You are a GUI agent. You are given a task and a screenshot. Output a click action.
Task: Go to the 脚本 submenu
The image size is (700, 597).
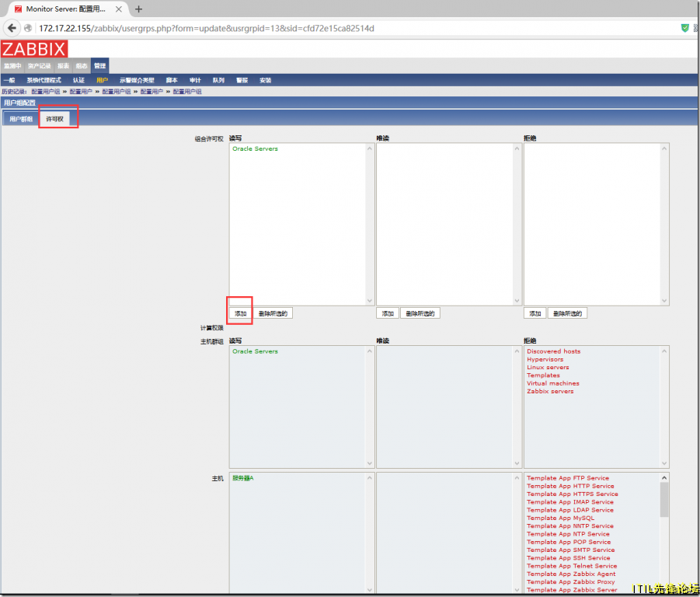[x=172, y=80]
